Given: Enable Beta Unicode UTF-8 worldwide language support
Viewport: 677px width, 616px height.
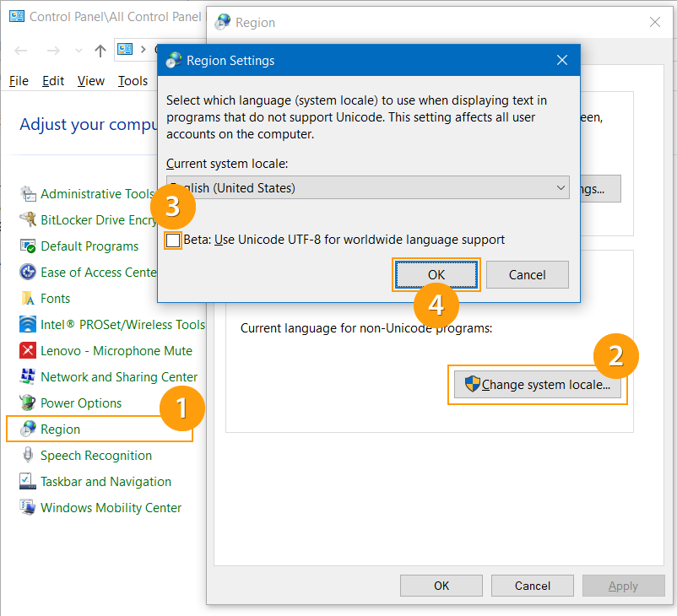Looking at the screenshot, I should 172,240.
